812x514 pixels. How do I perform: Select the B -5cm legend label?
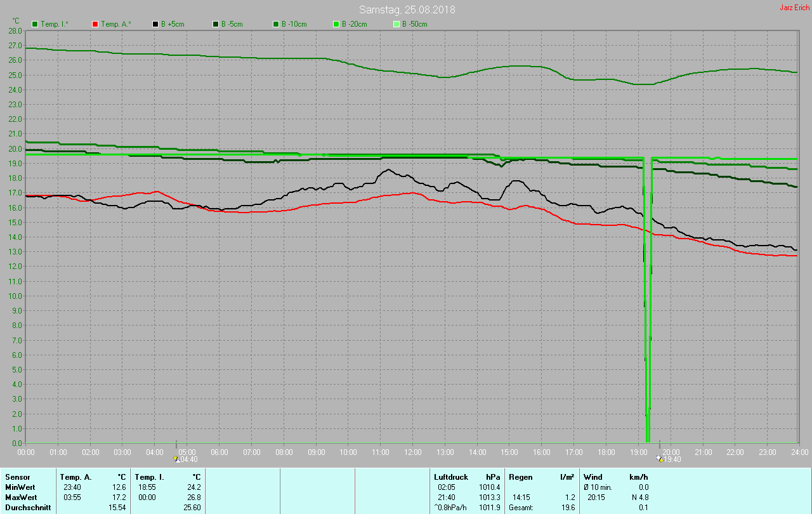click(232, 24)
